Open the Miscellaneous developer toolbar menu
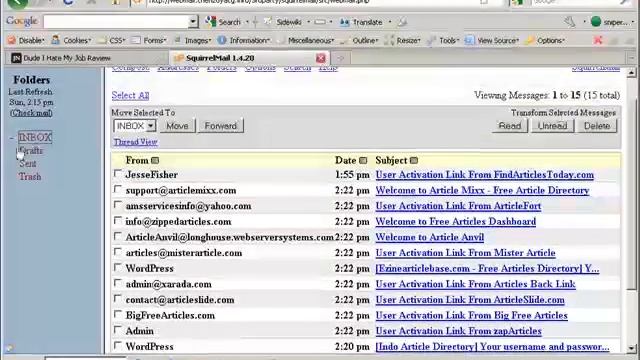Viewport: 640px width, 360px height. [x=306, y=40]
